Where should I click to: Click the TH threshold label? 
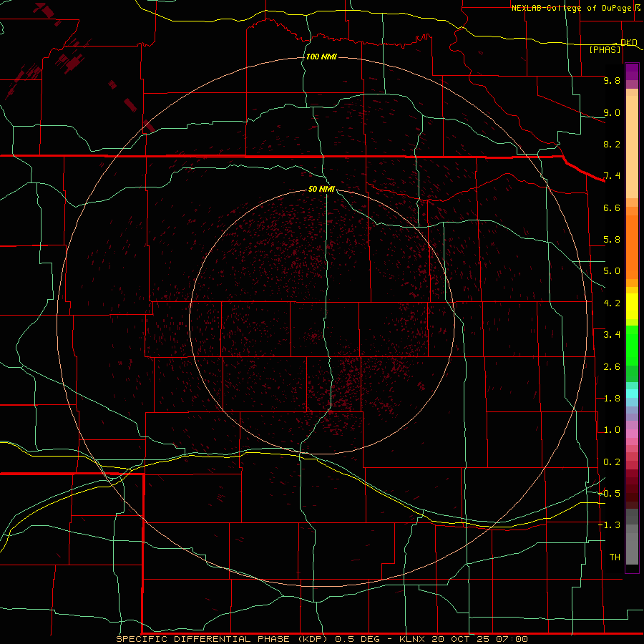coord(615,557)
